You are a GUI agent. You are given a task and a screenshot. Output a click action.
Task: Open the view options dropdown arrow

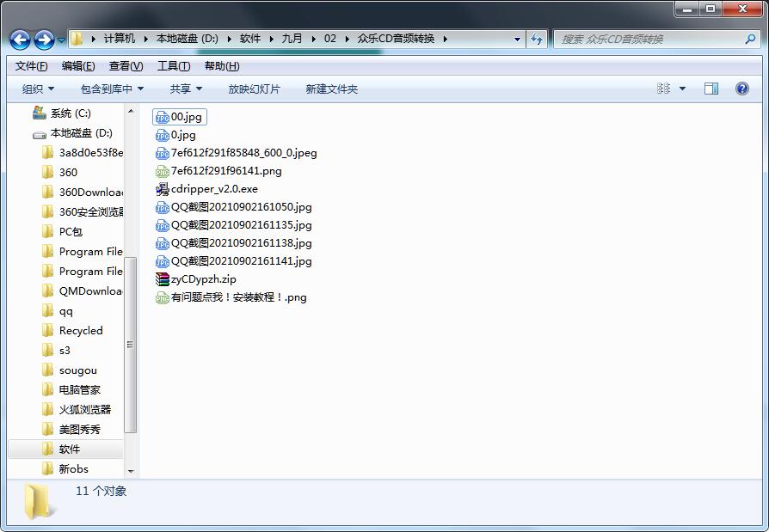(682, 89)
